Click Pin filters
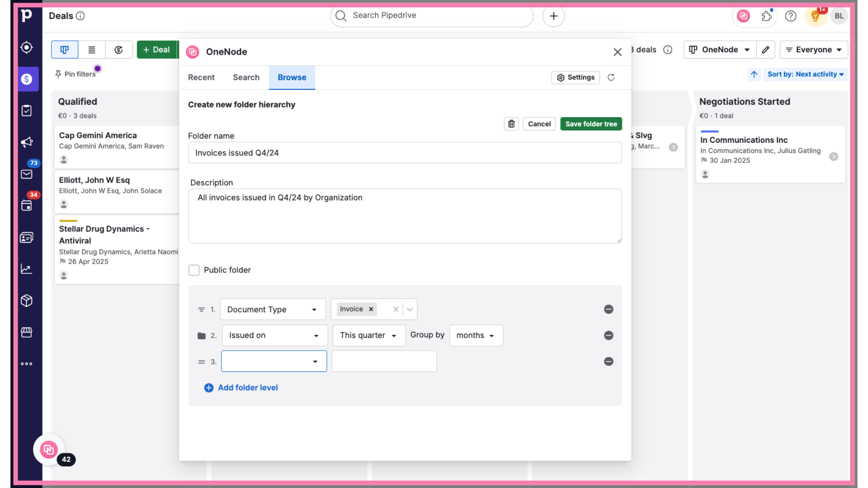Screen dimensions: 868x488 pyautogui.click(x=75, y=74)
